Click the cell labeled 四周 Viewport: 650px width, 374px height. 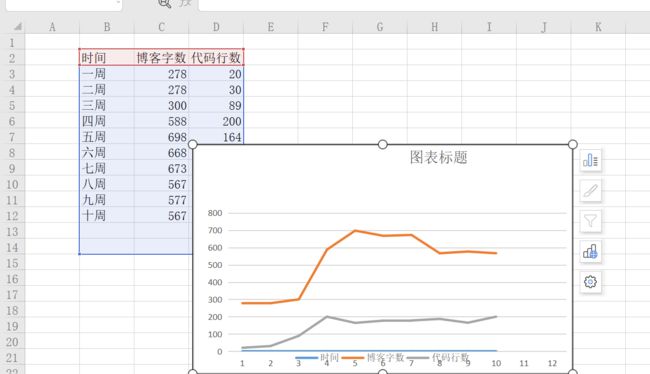click(107, 121)
